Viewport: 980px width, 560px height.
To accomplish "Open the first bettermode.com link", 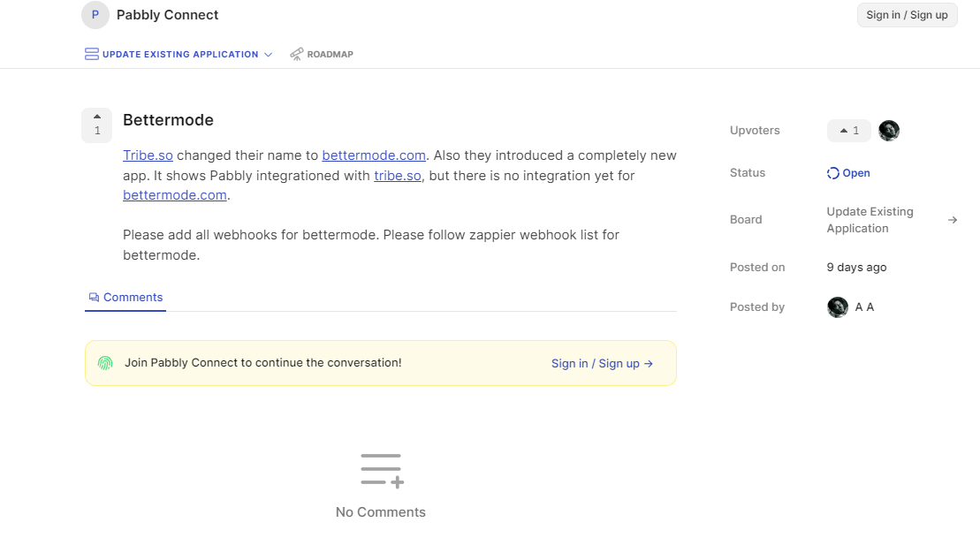I will pos(374,155).
